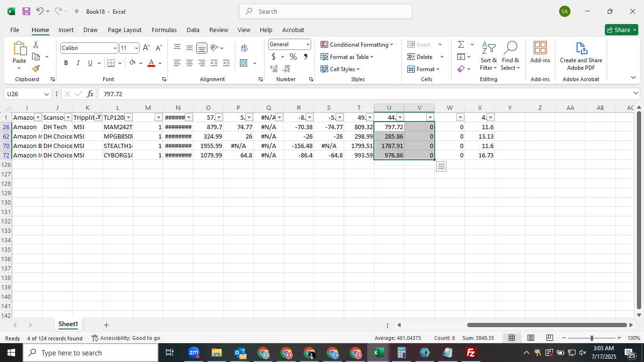The width and height of the screenshot is (644, 362).
Task: Open the Calculator from taskbar
Action: pyautogui.click(x=401, y=353)
